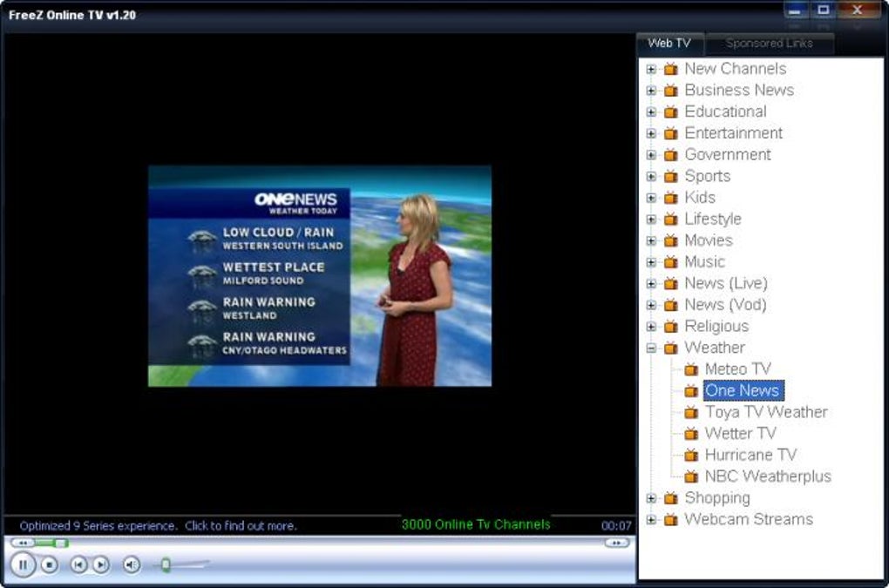The width and height of the screenshot is (889, 588).
Task: Expand the Religious category
Action: (651, 327)
